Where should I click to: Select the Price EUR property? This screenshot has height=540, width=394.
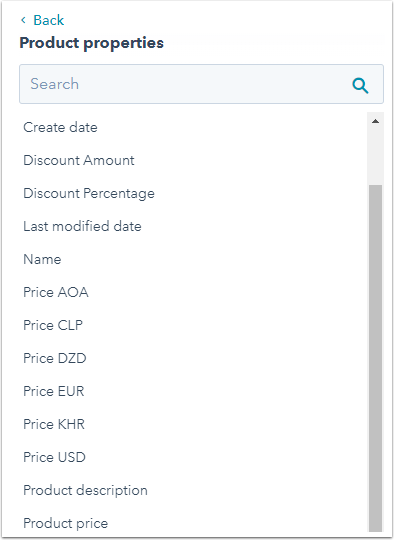coord(54,391)
